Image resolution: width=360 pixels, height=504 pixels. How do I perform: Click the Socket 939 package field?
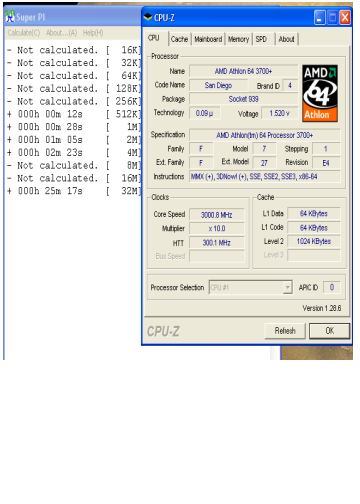click(243, 99)
